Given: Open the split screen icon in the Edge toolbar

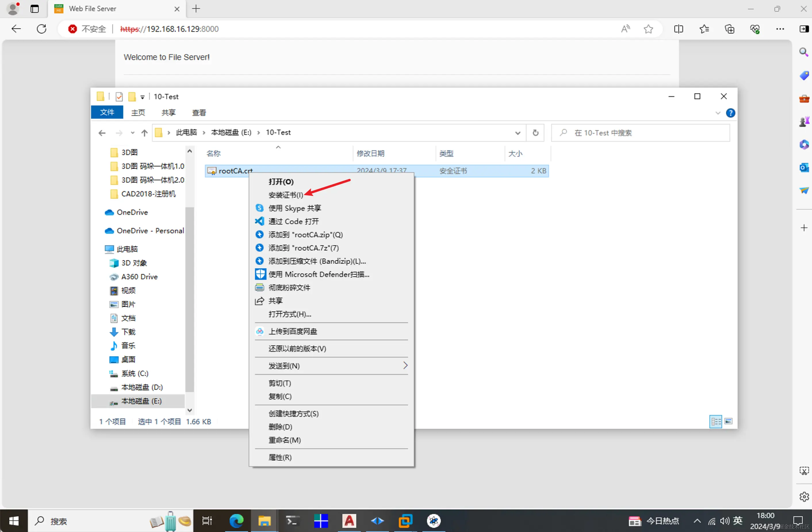Looking at the screenshot, I should pos(679,29).
